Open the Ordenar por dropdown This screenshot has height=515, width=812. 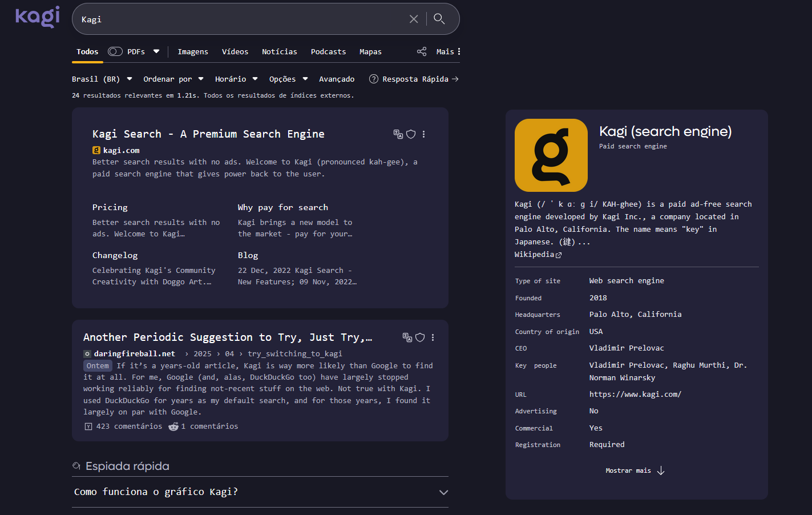coord(173,79)
